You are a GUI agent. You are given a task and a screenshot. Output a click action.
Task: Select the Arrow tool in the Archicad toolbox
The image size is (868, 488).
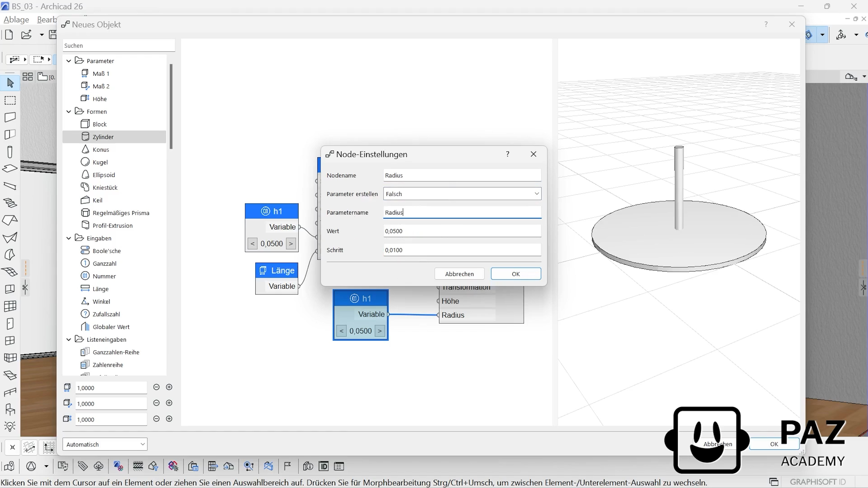click(x=10, y=83)
